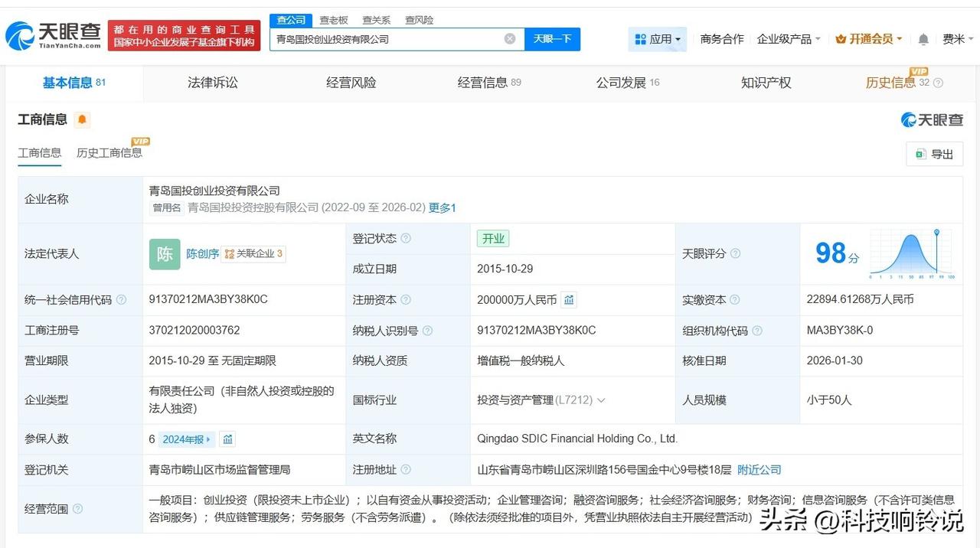The image size is (980, 548).
Task: Click 增值税一般纳税人 taxpayer qualification
Action: 519,360
